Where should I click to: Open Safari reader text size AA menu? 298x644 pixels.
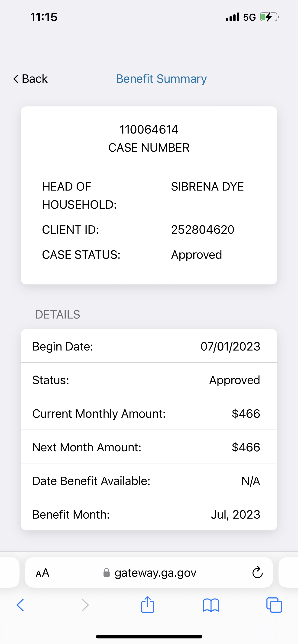(42, 573)
